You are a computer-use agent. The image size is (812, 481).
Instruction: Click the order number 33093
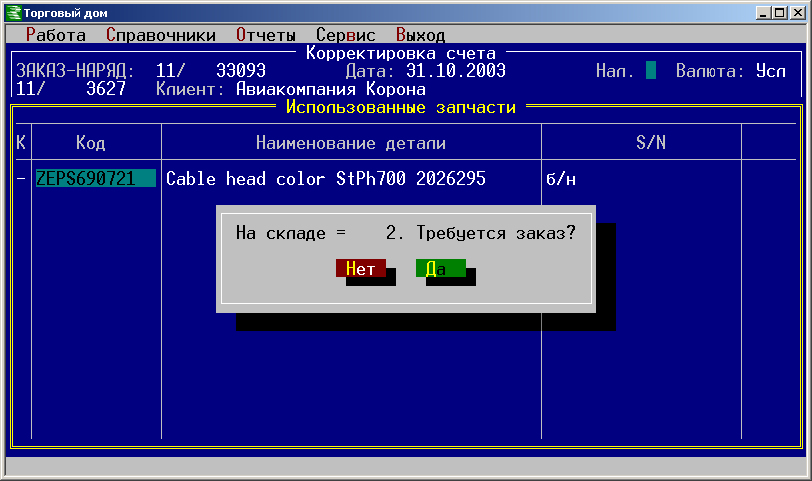coord(241,70)
